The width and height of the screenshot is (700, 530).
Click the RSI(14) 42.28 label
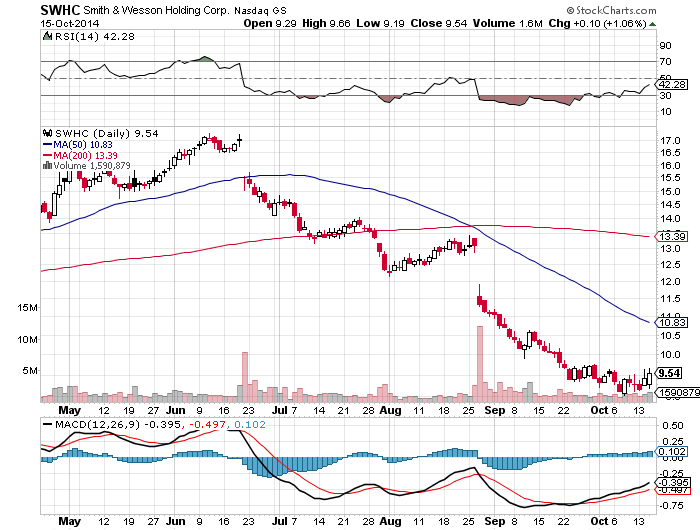coord(95,37)
